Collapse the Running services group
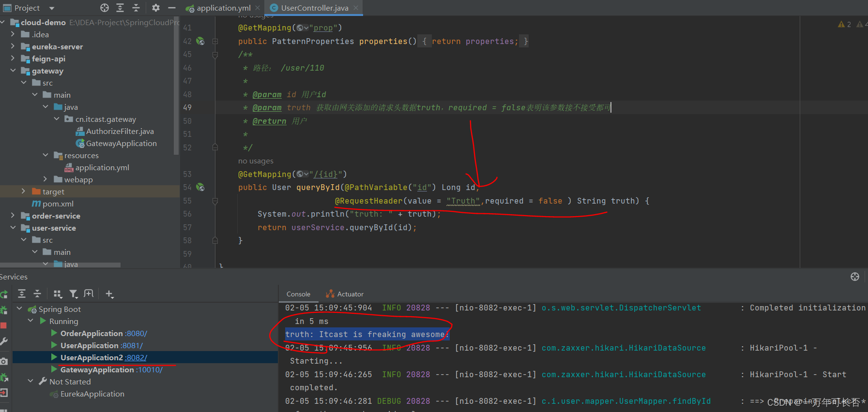 coord(30,321)
